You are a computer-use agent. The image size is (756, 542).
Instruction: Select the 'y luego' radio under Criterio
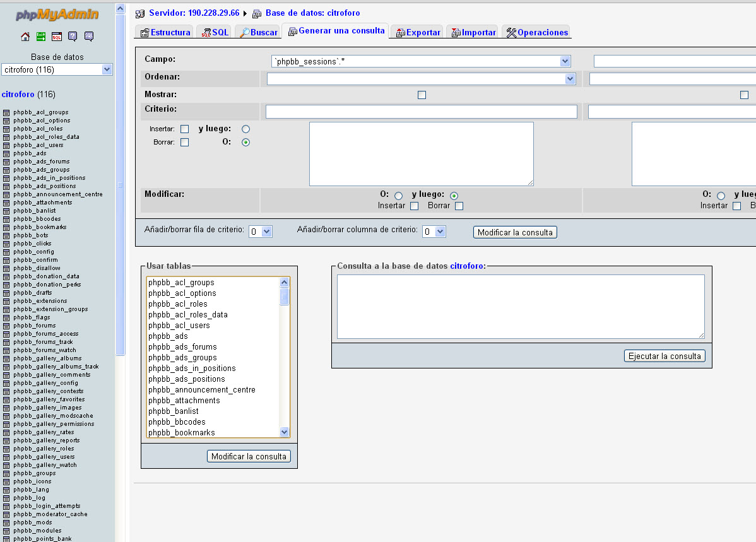click(245, 129)
